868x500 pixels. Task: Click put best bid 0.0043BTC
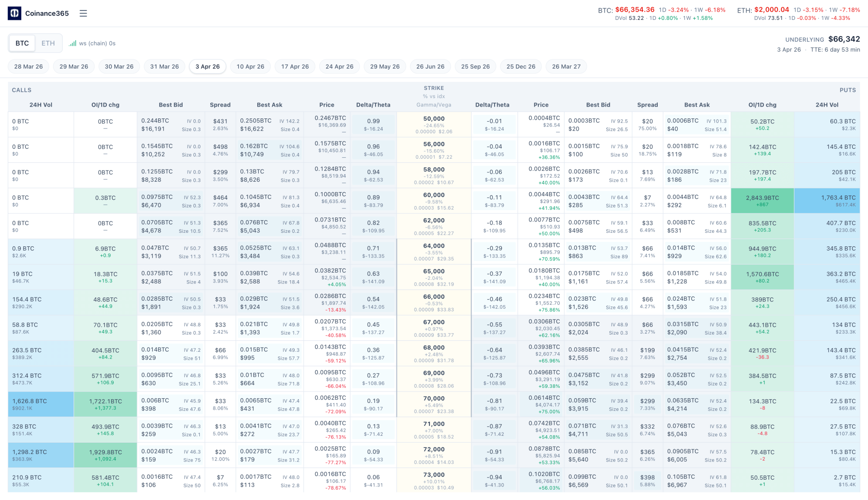coord(584,197)
